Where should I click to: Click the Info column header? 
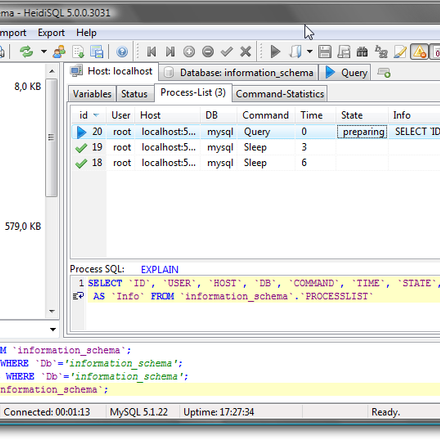(414, 115)
